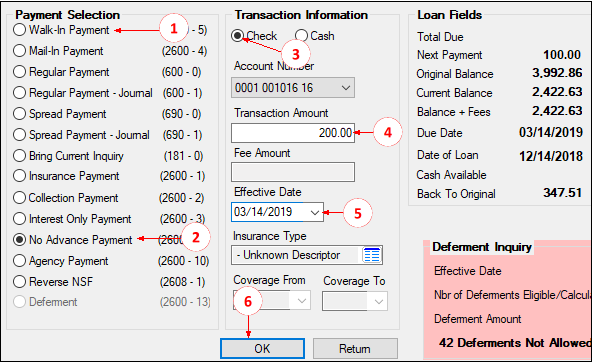Open the Insurance Type lookup list icon
The width and height of the screenshot is (592, 363).
[x=372, y=255]
